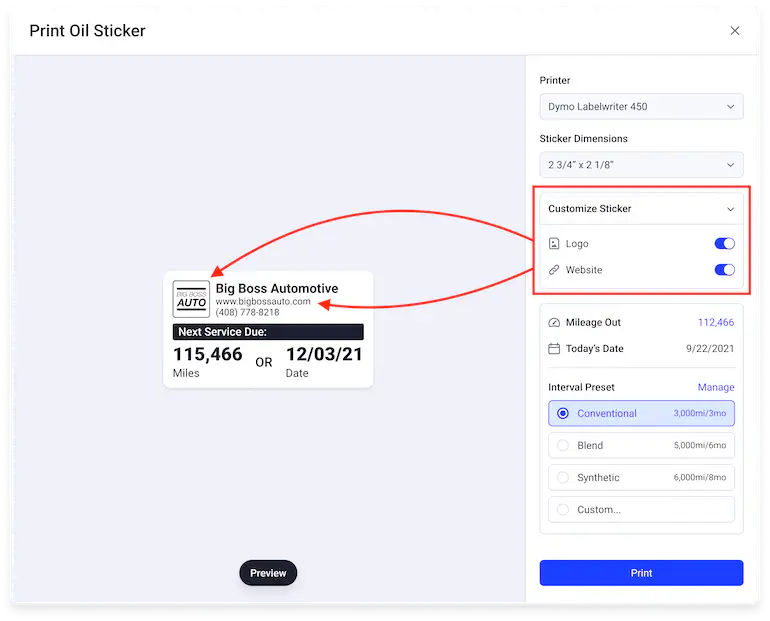Open the Printer dropdown
The width and height of the screenshot is (770, 621).
tap(641, 106)
